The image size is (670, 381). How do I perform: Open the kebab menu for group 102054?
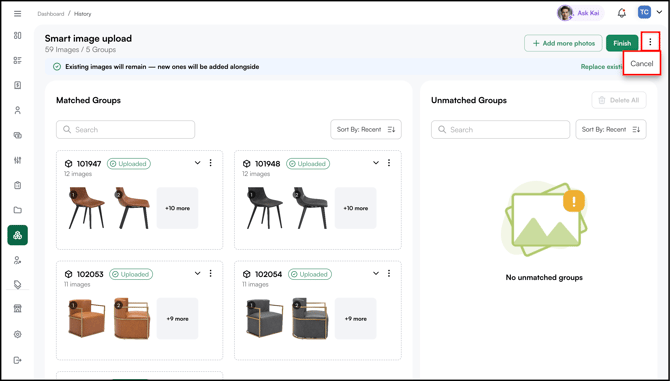389,273
